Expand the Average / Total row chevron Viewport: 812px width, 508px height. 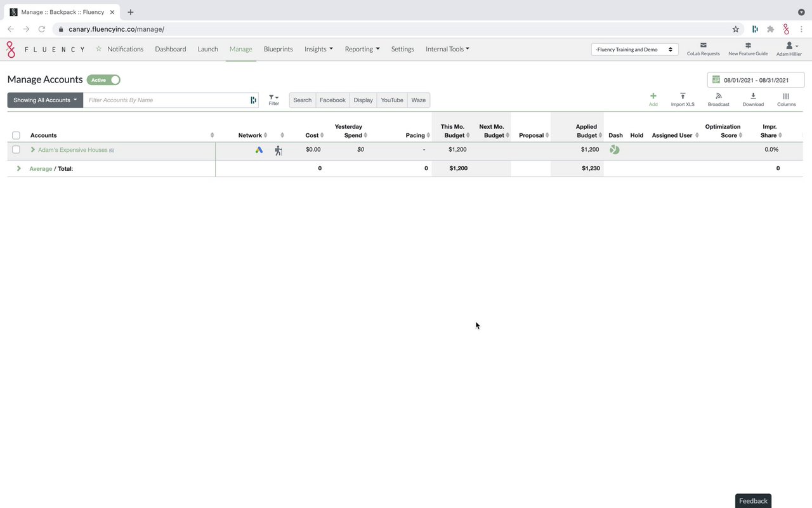tap(19, 168)
